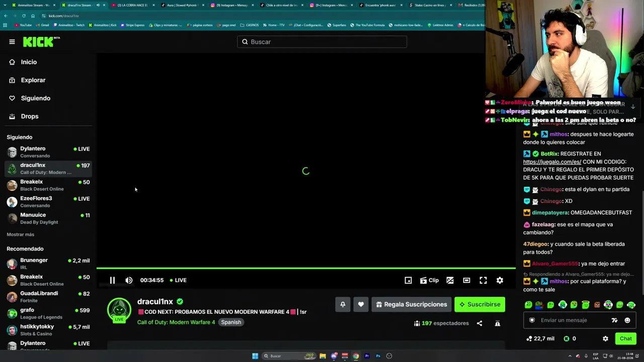The height and width of the screenshot is (362, 644).
Task: Pick the first green emote in quick emotes
Action: click(x=528, y=305)
